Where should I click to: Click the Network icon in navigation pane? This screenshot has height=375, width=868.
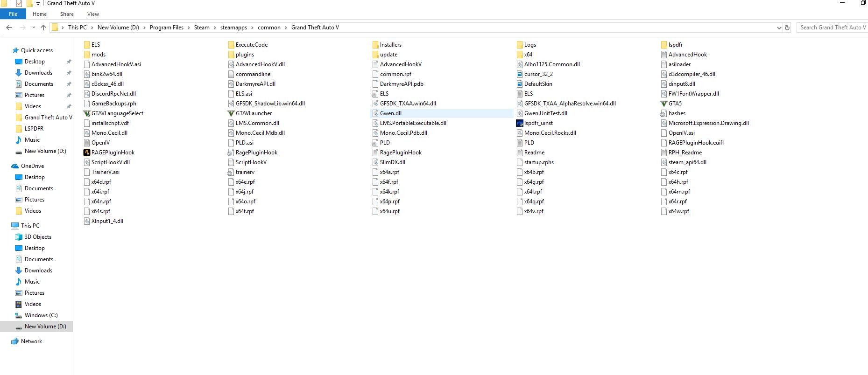15,341
